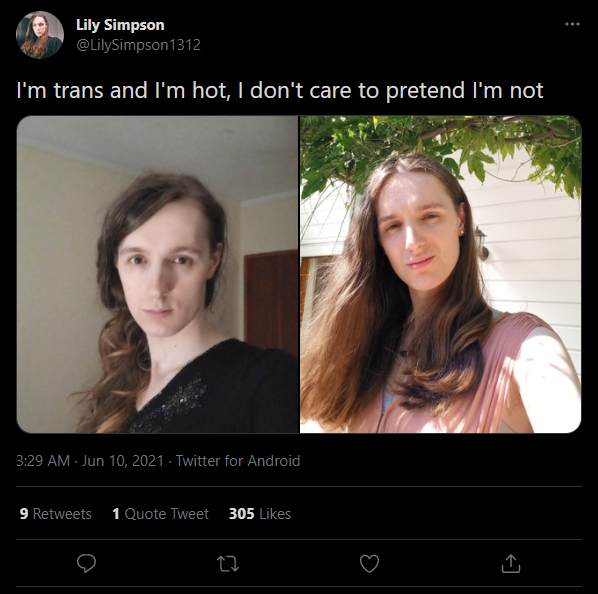
Task: Open the share tweet icon
Action: pos(511,563)
